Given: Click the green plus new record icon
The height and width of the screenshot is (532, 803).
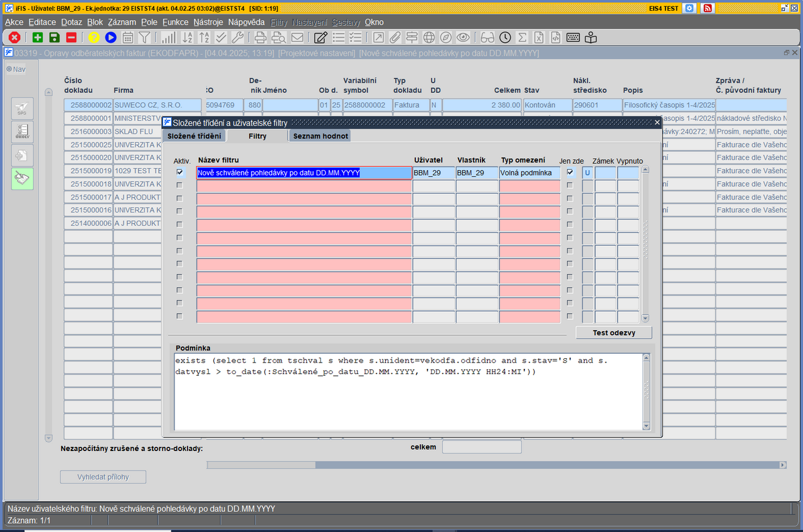Looking at the screenshot, I should [38, 38].
